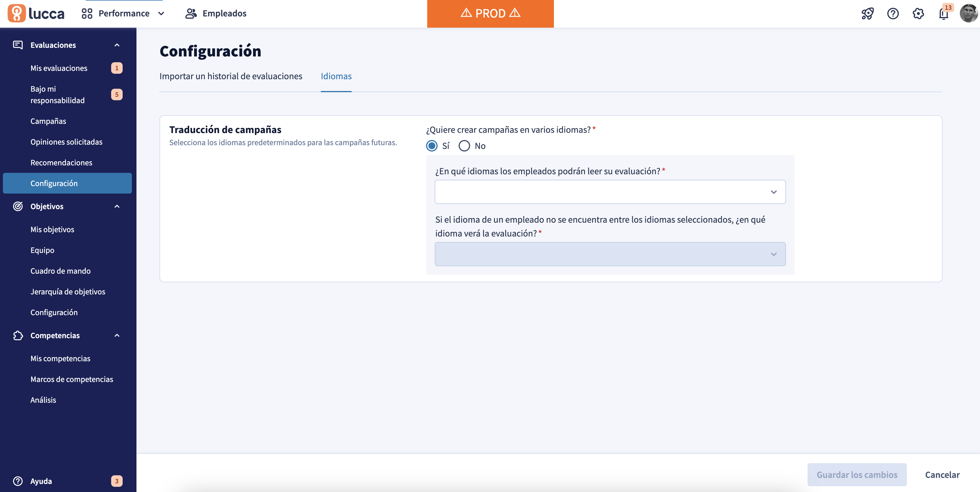980x492 pixels.
Task: Switch to Importar un historial de evaluaciones tab
Action: (x=231, y=76)
